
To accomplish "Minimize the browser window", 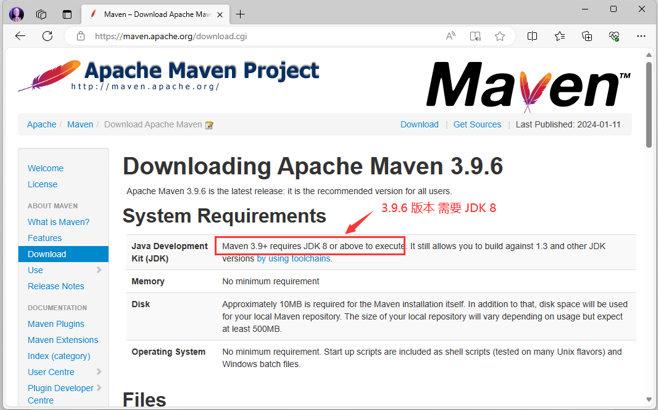I will tap(585, 9).
